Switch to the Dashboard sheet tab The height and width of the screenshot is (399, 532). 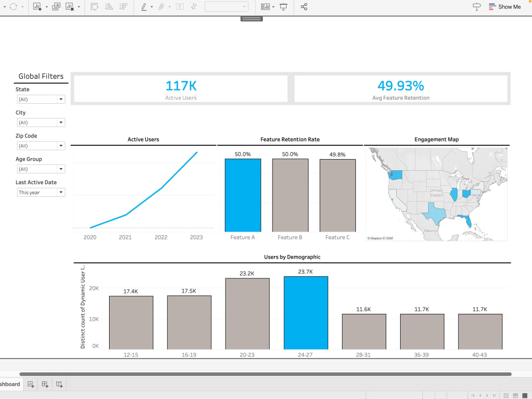pyautogui.click(x=10, y=384)
